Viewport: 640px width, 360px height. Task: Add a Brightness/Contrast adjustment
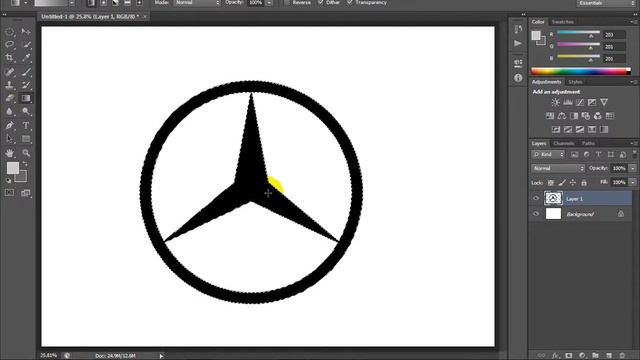556,102
